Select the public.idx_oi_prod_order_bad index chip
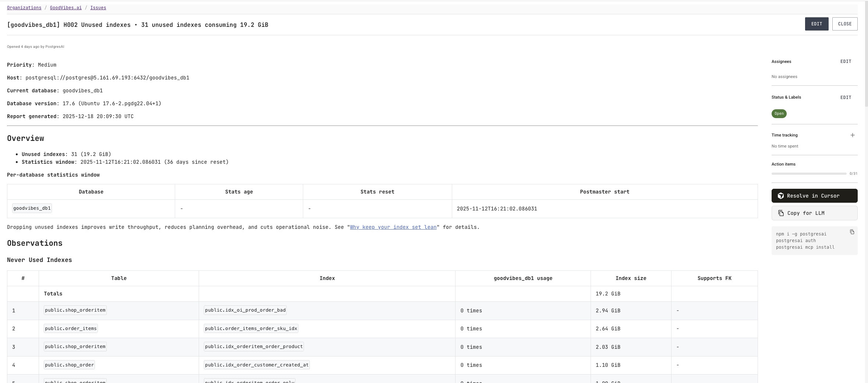The width and height of the screenshot is (868, 383). coord(245,310)
